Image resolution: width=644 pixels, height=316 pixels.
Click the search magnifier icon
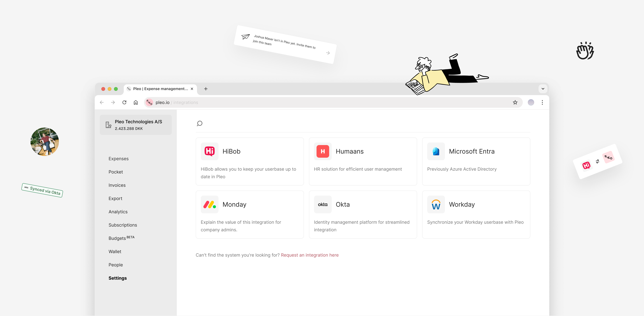(x=200, y=123)
